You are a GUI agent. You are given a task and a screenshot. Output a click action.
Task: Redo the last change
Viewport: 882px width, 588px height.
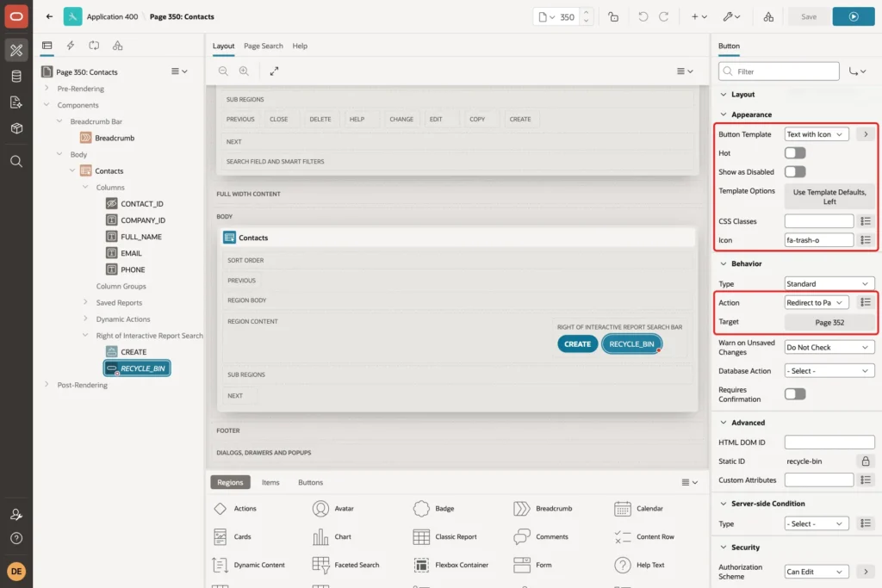[664, 17]
